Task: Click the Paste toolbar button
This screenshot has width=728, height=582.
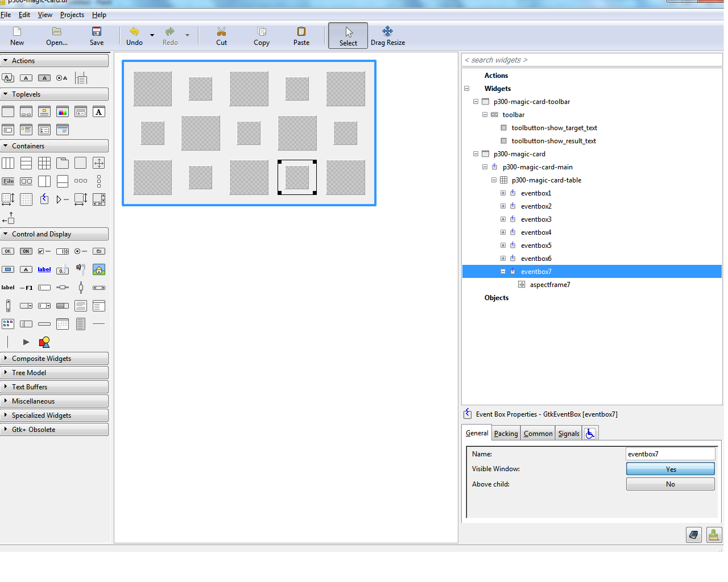Action: coord(301,36)
